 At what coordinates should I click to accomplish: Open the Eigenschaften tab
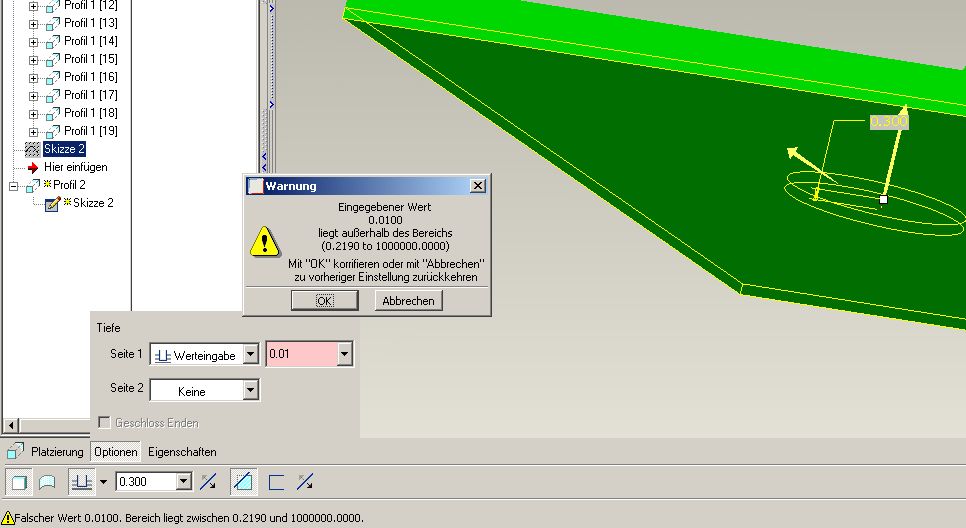[x=182, y=452]
